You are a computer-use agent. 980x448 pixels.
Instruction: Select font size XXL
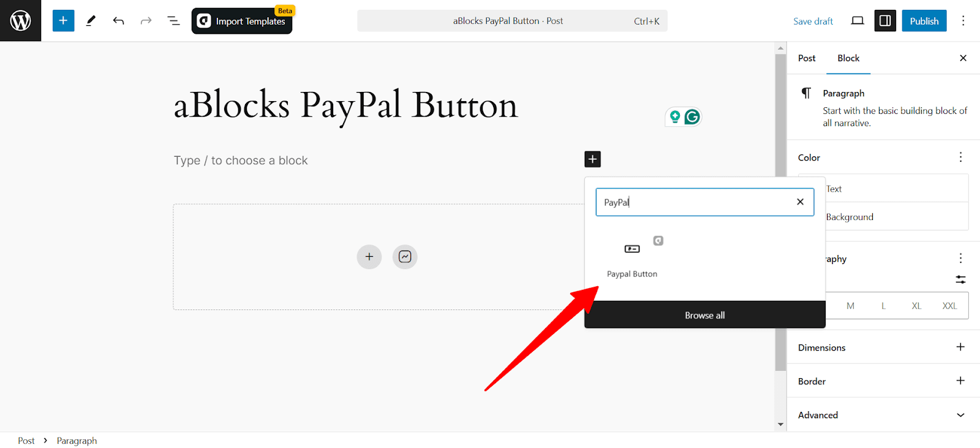(x=949, y=306)
